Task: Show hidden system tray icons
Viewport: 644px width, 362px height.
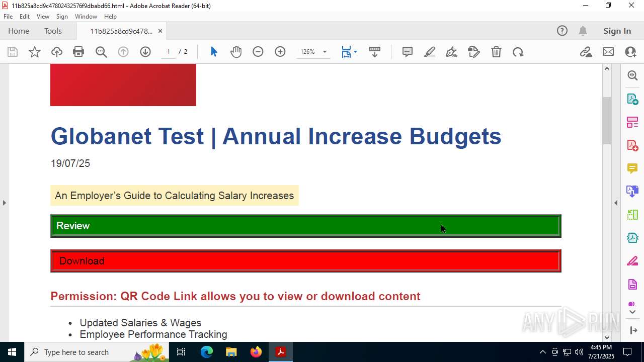Action: (542, 352)
